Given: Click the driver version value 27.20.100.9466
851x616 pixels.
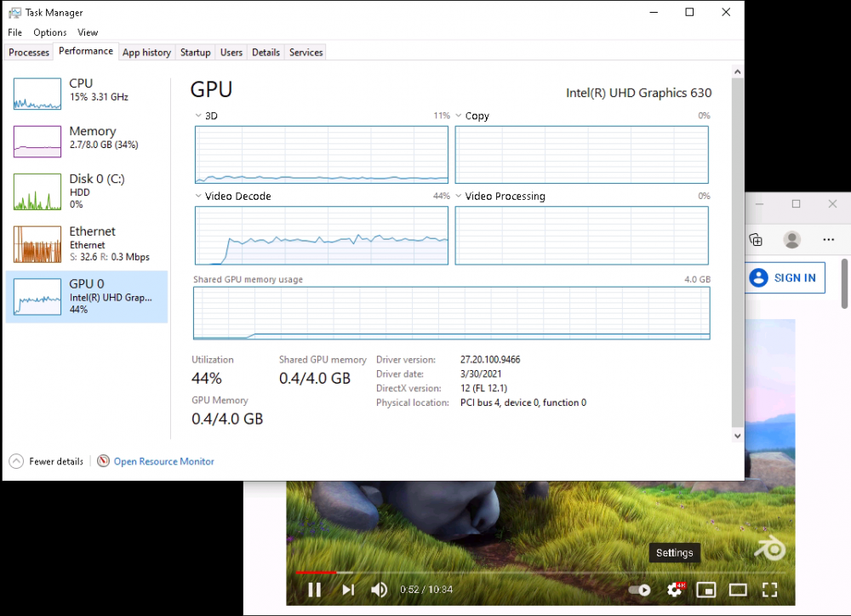Looking at the screenshot, I should tap(490, 359).
